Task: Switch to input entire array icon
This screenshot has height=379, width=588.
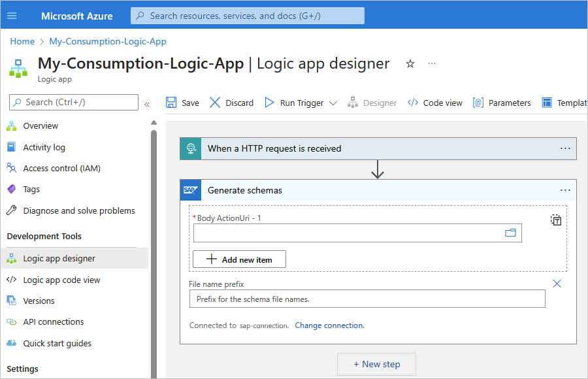Action: 556,220
